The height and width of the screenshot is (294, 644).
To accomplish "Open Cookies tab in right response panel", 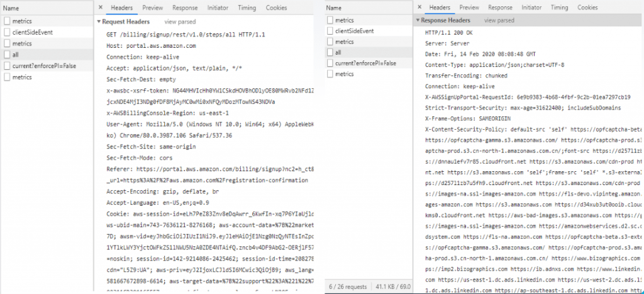I will pos(587,8).
